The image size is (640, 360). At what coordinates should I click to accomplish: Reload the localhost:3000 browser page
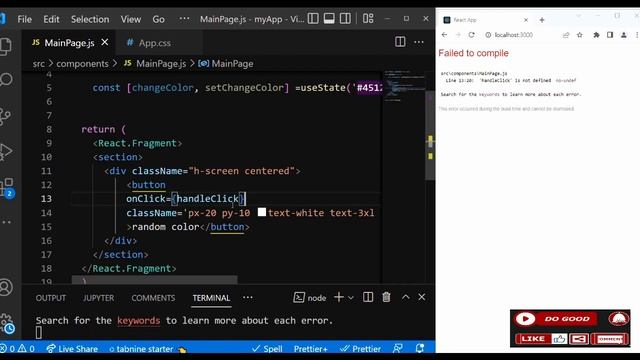(471, 35)
